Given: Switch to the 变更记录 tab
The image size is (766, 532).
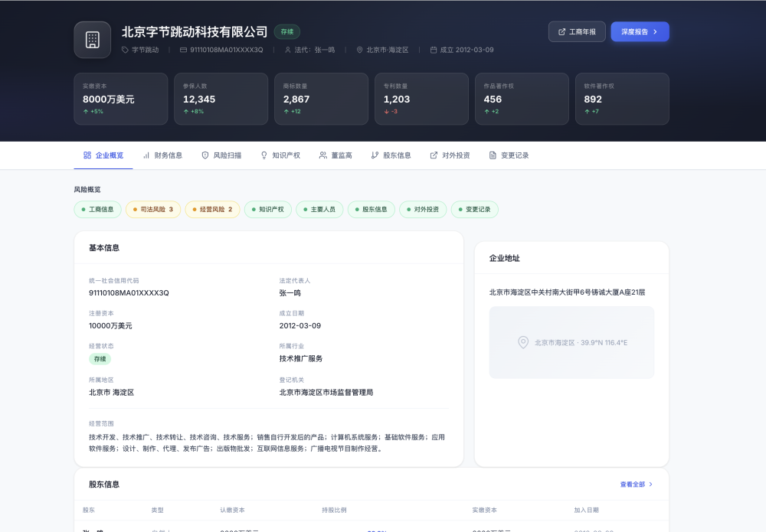Looking at the screenshot, I should (509, 155).
